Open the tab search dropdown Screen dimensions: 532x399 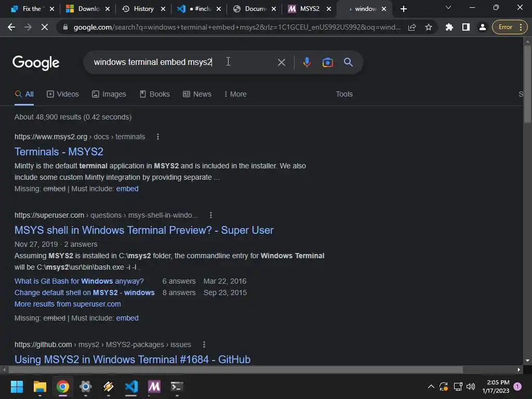coord(448,7)
